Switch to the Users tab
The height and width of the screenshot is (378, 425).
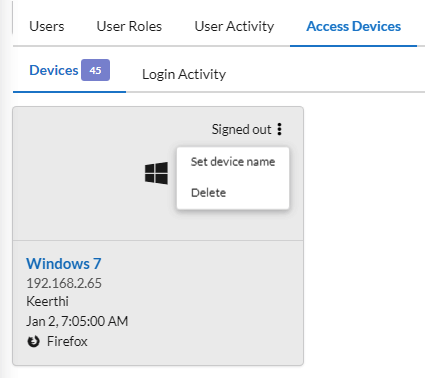tap(47, 26)
